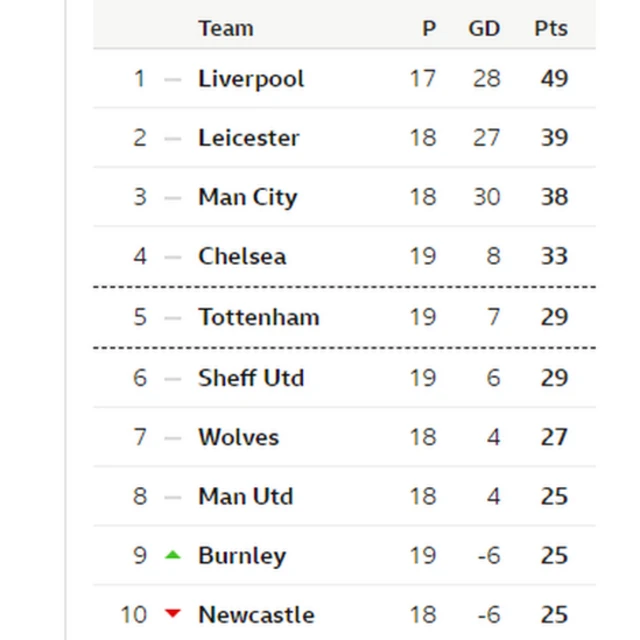The width and height of the screenshot is (640, 640).
Task: Click the no-change dash icon beside Tottenham
Action: pyautogui.click(x=173, y=318)
